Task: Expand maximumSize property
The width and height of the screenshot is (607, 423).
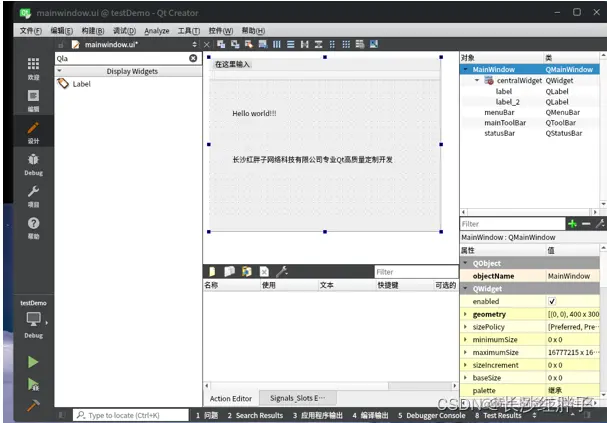Action: point(465,352)
